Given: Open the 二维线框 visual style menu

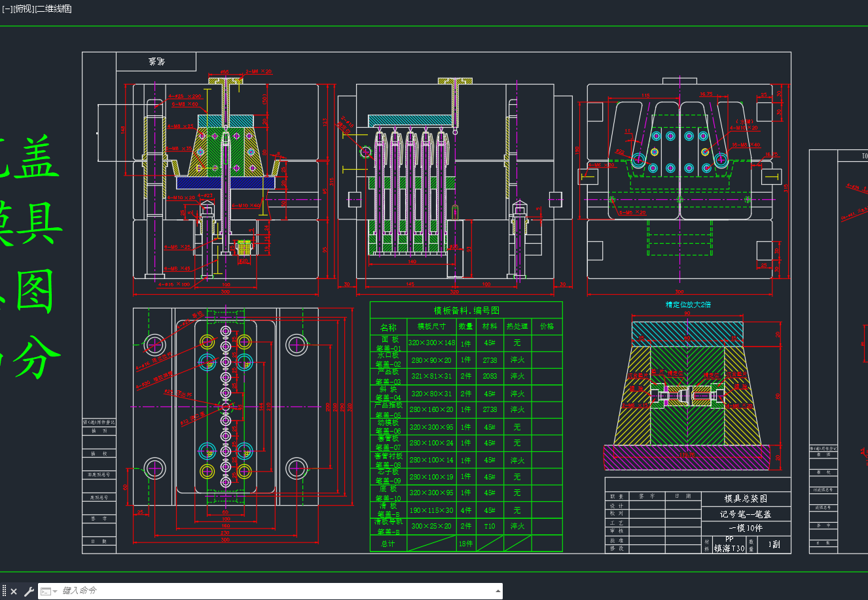Looking at the screenshot, I should (53, 9).
